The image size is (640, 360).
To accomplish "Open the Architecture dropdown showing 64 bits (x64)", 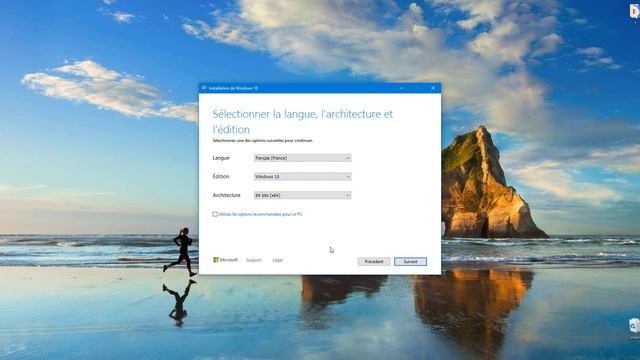I will click(x=302, y=196).
